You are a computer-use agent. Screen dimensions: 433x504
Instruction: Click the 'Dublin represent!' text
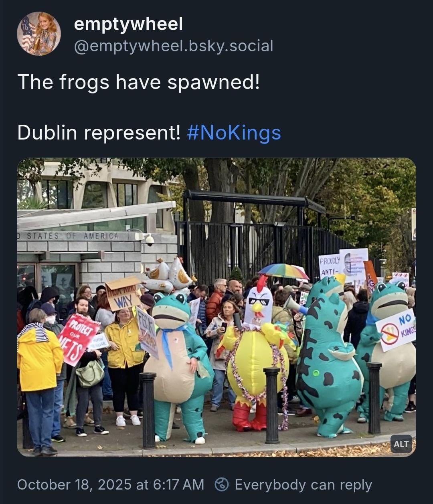[99, 133]
